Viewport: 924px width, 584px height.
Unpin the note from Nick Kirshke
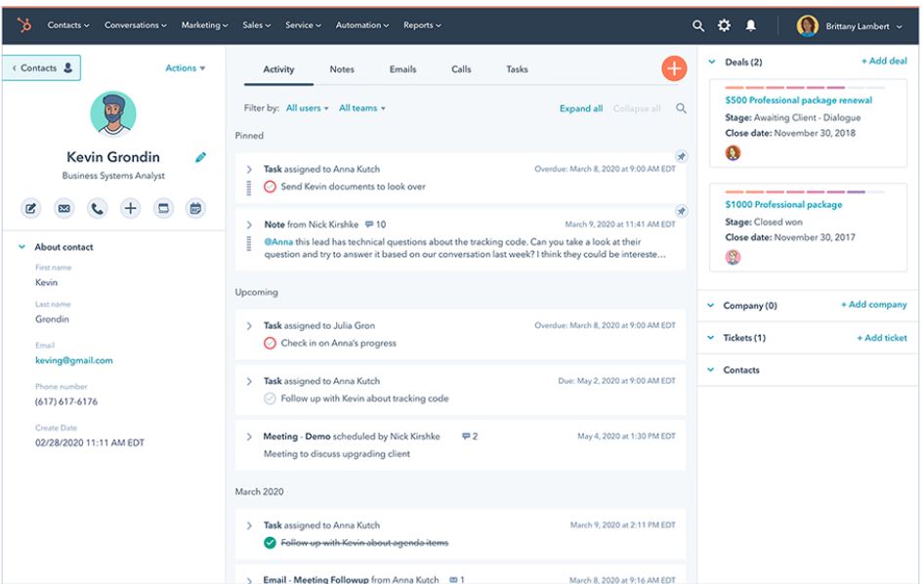(x=681, y=211)
